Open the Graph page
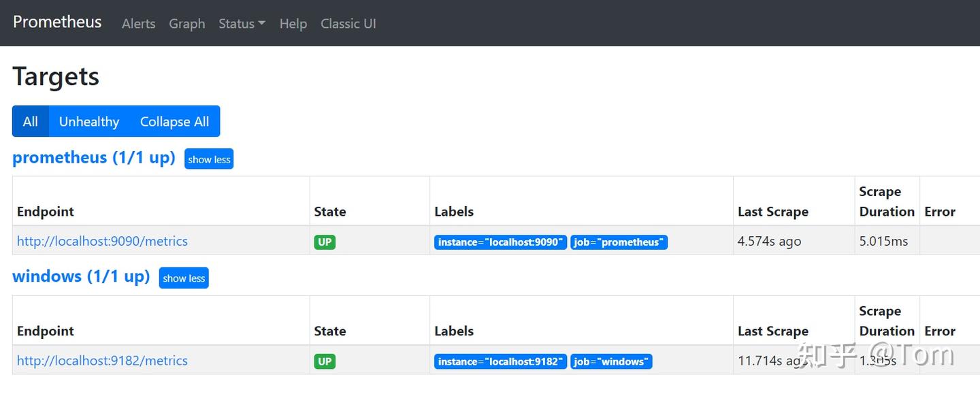The height and width of the screenshot is (394, 980). 186,23
